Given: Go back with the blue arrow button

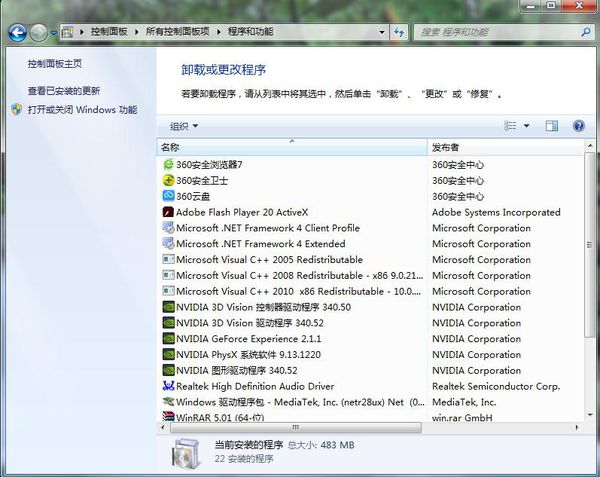Looking at the screenshot, I should coord(17,33).
